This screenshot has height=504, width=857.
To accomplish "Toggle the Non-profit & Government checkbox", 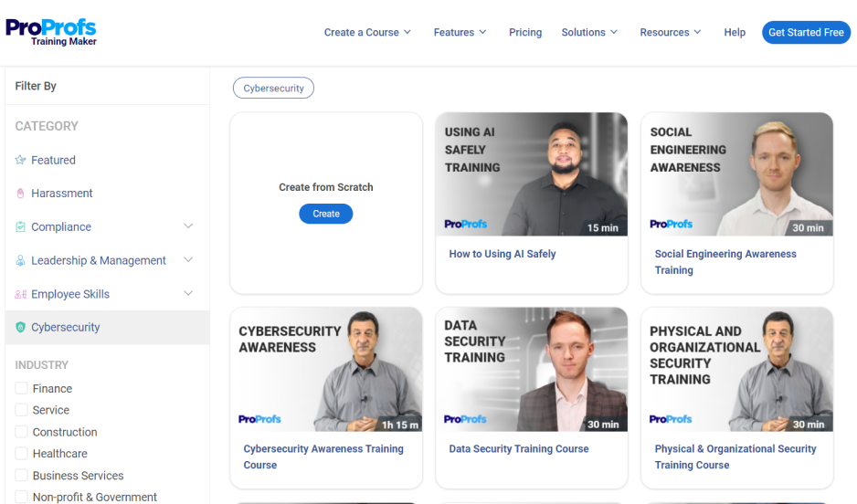I will click(21, 497).
